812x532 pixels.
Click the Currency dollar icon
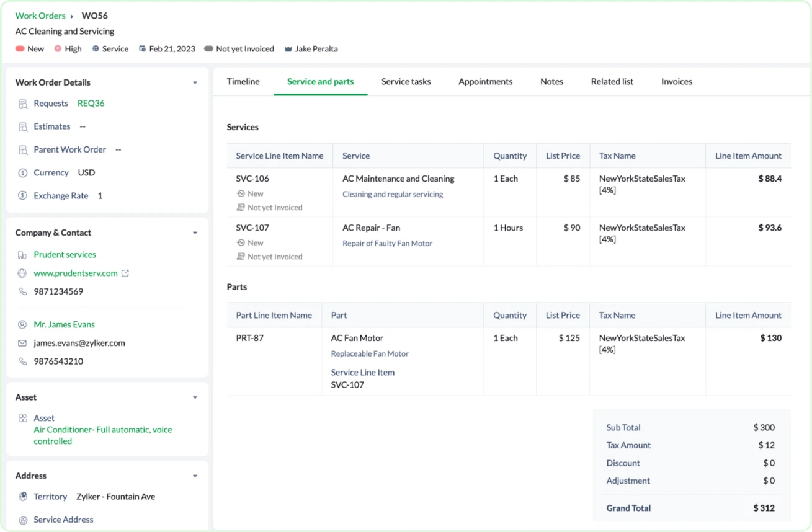click(24, 173)
